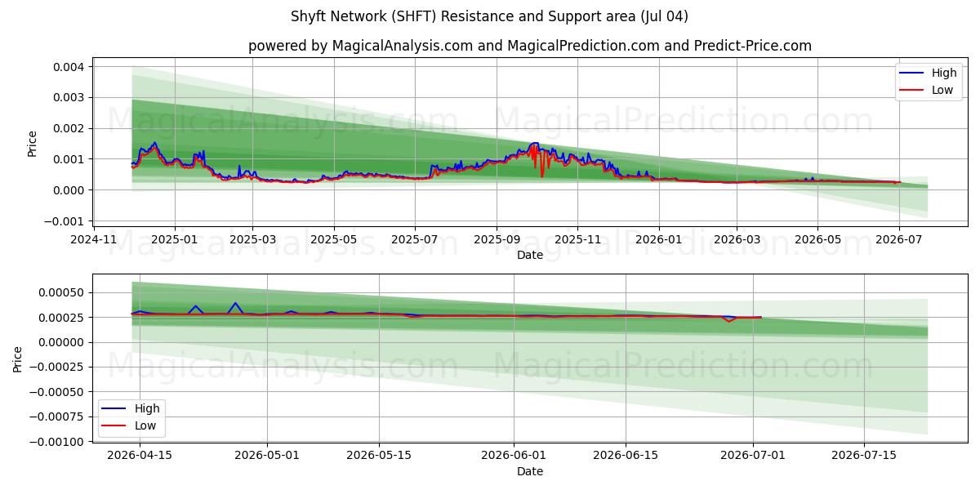980x490 pixels.
Task: Click the 'Date' axis label under the top chart
Action: (530, 256)
